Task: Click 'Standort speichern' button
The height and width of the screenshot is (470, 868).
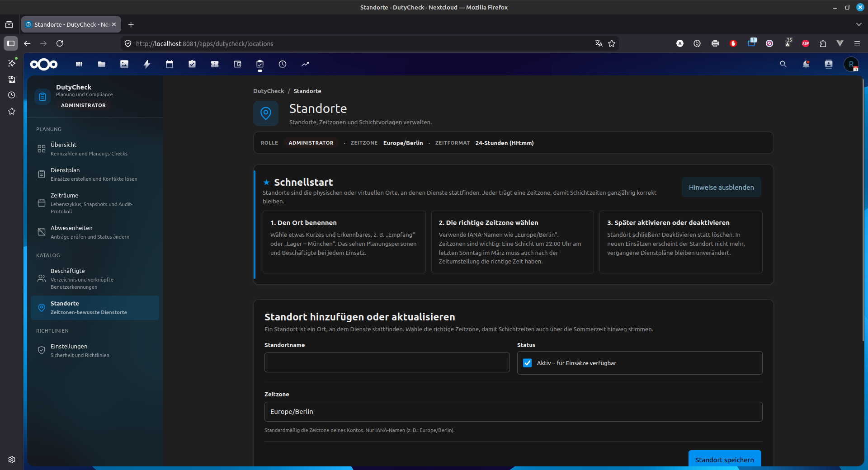Action: tap(725, 458)
